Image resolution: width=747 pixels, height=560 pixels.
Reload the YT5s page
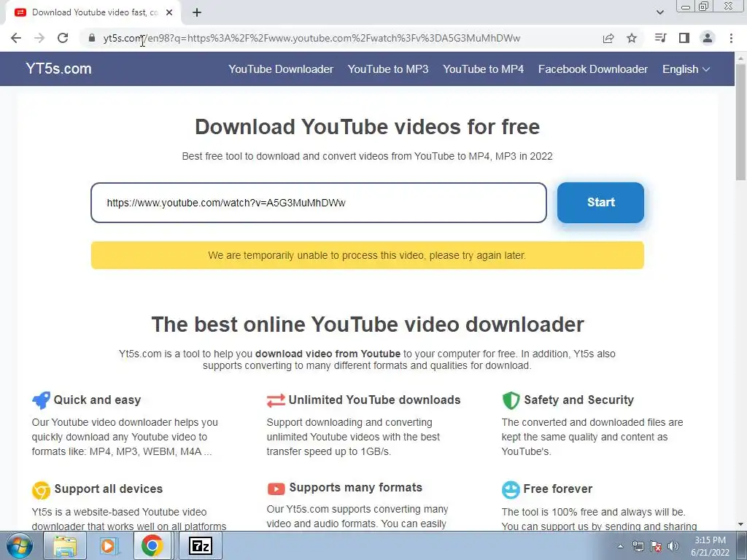click(63, 38)
